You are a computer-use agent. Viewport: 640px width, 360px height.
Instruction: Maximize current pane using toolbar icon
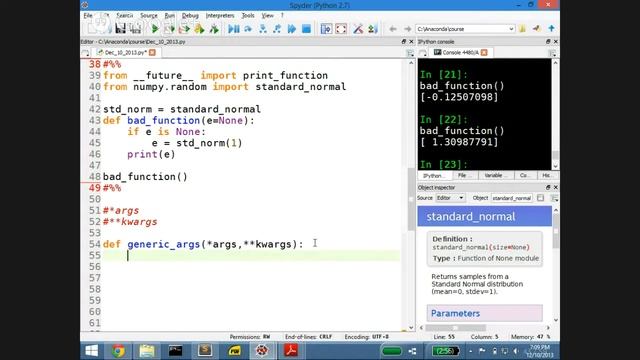[326, 29]
